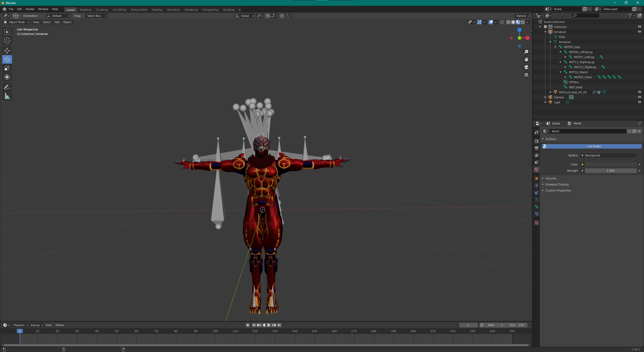Switch to solid viewport shading
Viewport: 644px width, 352px height.
pyautogui.click(x=513, y=22)
